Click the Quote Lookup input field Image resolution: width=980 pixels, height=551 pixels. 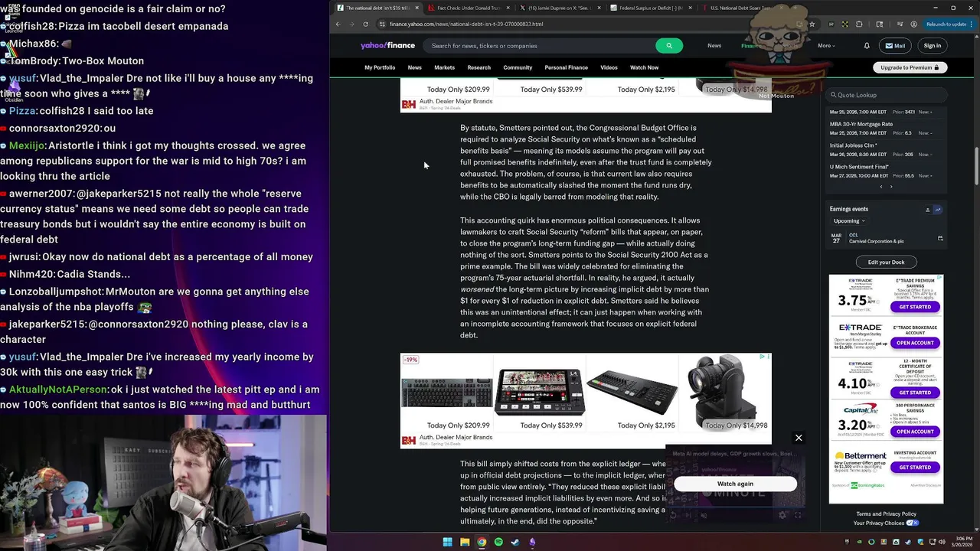pyautogui.click(x=886, y=95)
